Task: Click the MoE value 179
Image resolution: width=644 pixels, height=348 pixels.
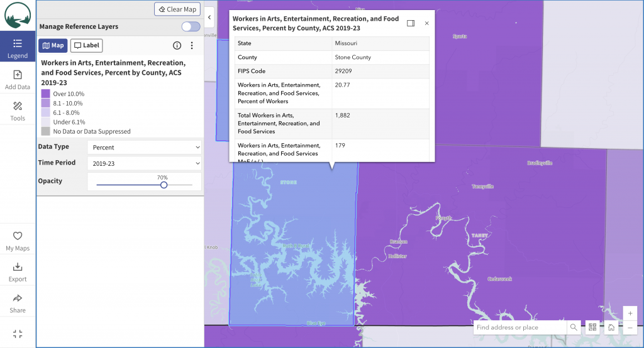Action: 340,145
